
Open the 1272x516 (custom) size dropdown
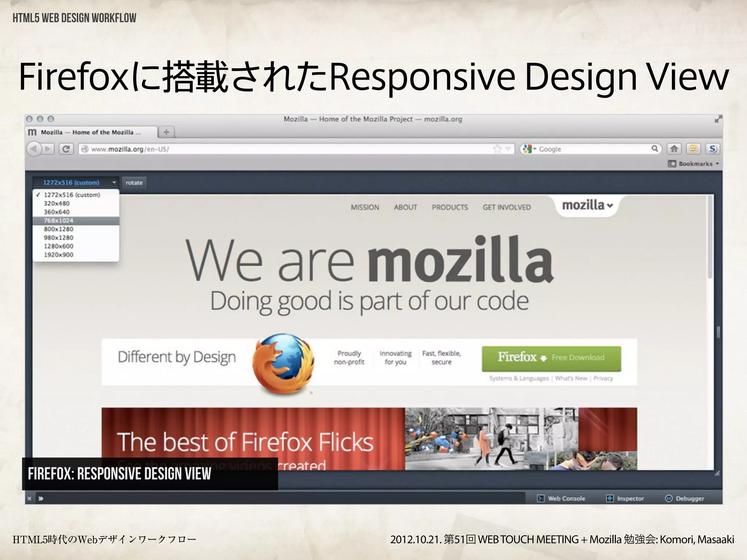[x=76, y=183]
